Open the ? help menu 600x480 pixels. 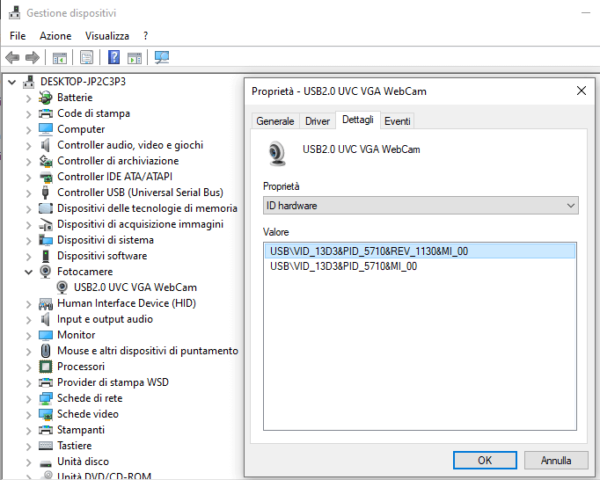point(145,36)
